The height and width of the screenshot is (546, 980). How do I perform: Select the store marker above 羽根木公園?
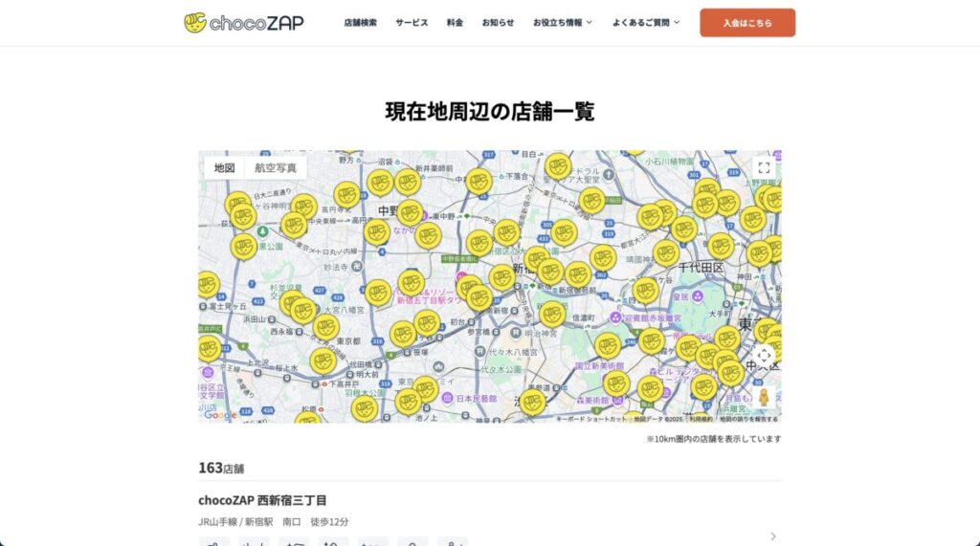pos(364,409)
